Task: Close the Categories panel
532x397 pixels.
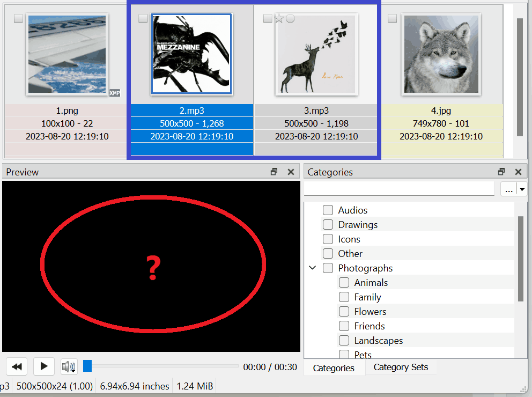Action: pyautogui.click(x=518, y=172)
